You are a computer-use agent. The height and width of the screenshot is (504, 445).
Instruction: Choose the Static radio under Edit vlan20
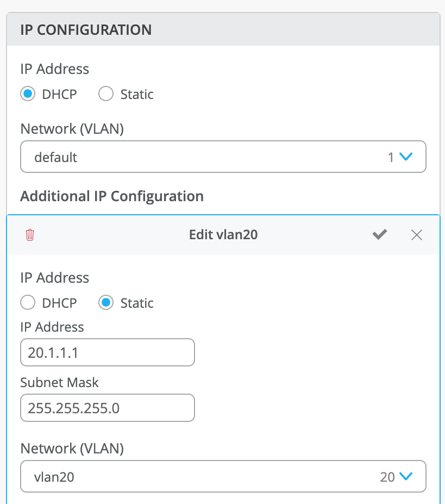point(106,303)
